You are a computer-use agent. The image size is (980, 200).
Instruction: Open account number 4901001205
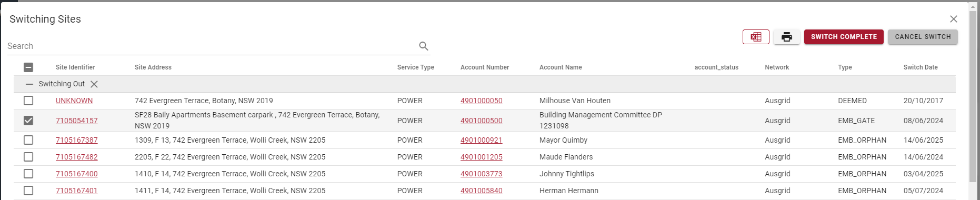point(482,157)
